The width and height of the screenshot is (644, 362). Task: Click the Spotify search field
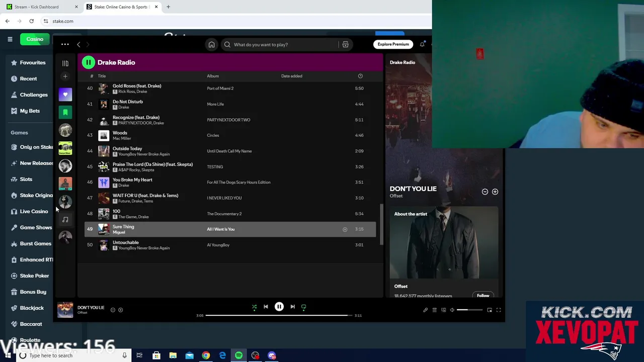(281, 45)
